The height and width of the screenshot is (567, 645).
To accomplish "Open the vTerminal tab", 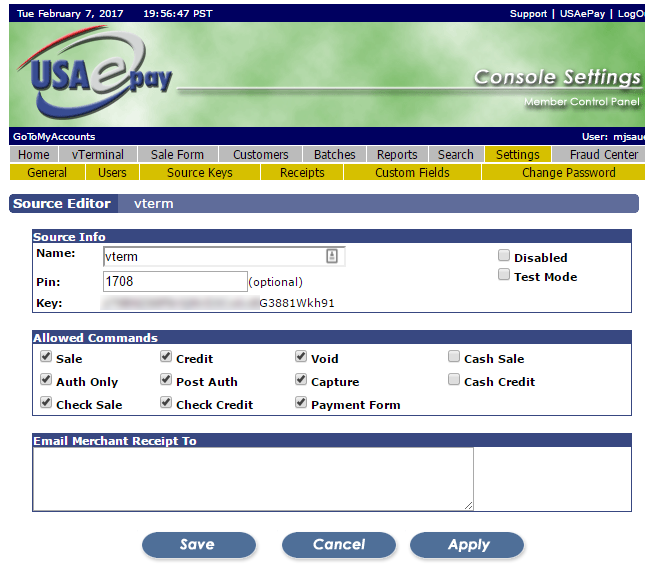I will point(97,155).
